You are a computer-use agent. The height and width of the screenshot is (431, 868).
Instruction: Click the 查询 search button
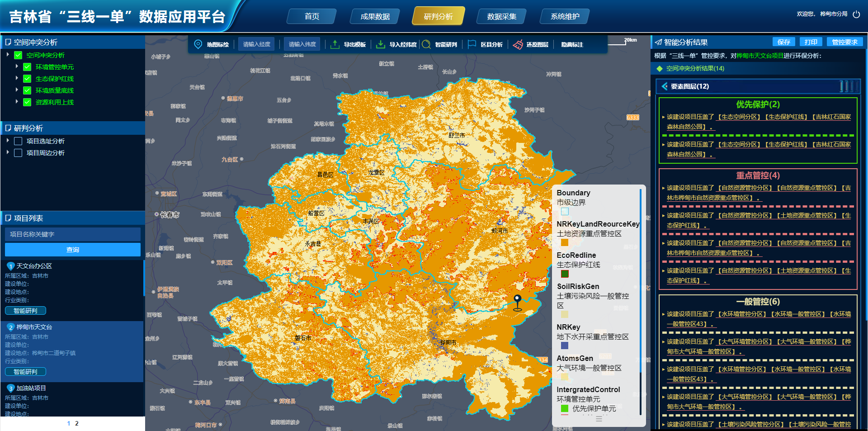pos(73,250)
